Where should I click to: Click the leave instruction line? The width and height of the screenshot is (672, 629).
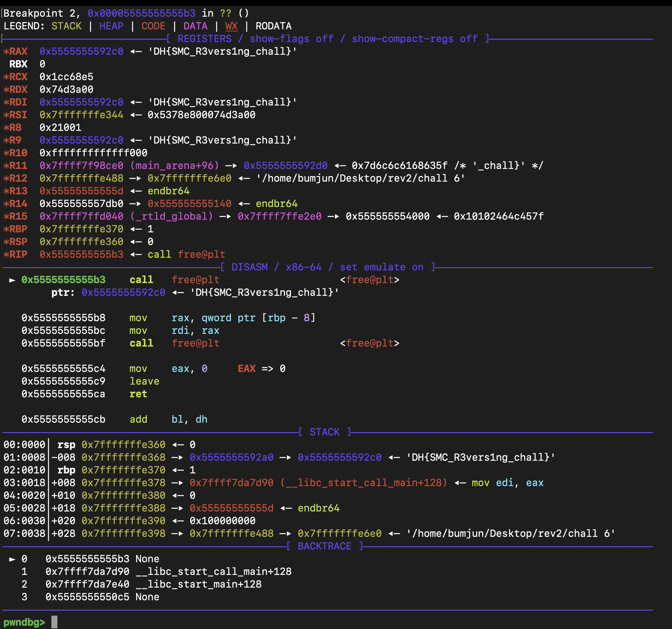pyautogui.click(x=144, y=381)
